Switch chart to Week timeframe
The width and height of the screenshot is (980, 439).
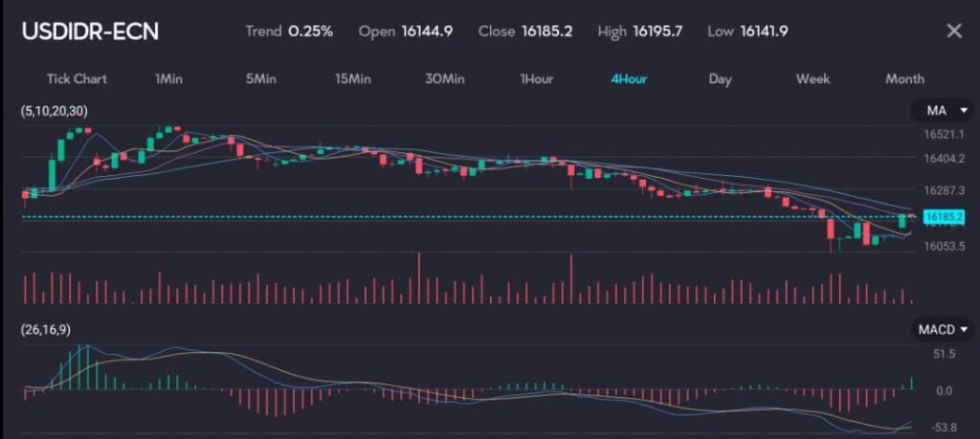coord(813,78)
